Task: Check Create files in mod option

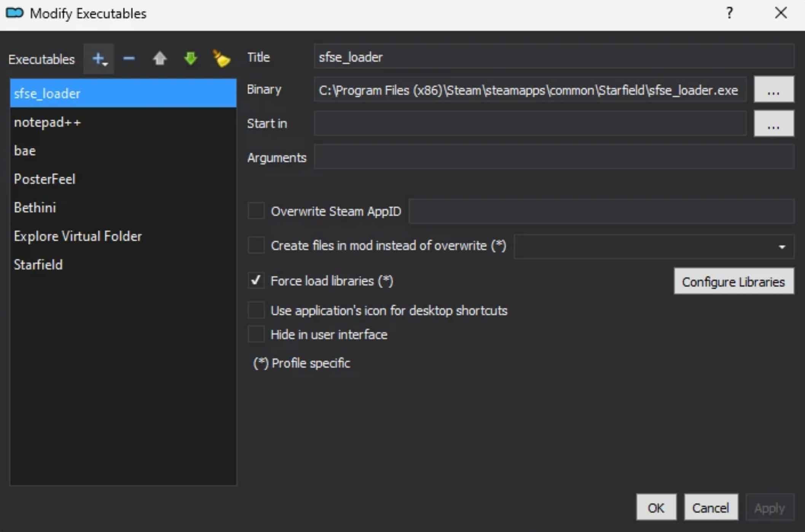Action: (256, 245)
